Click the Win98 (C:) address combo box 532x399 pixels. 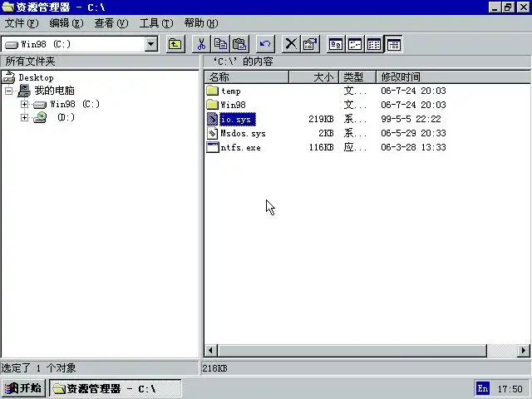pos(80,44)
